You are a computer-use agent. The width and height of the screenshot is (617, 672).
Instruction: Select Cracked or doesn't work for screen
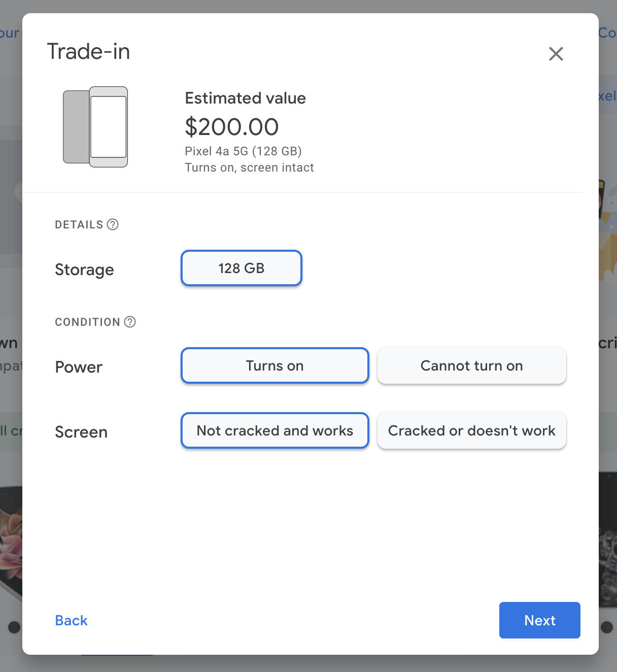click(471, 430)
